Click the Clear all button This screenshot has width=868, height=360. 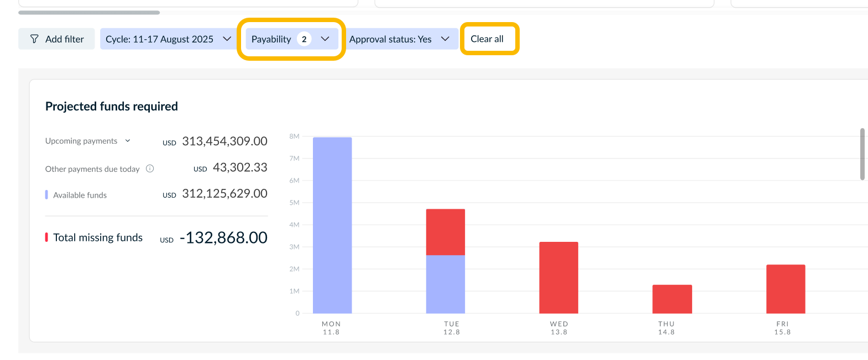pos(487,39)
